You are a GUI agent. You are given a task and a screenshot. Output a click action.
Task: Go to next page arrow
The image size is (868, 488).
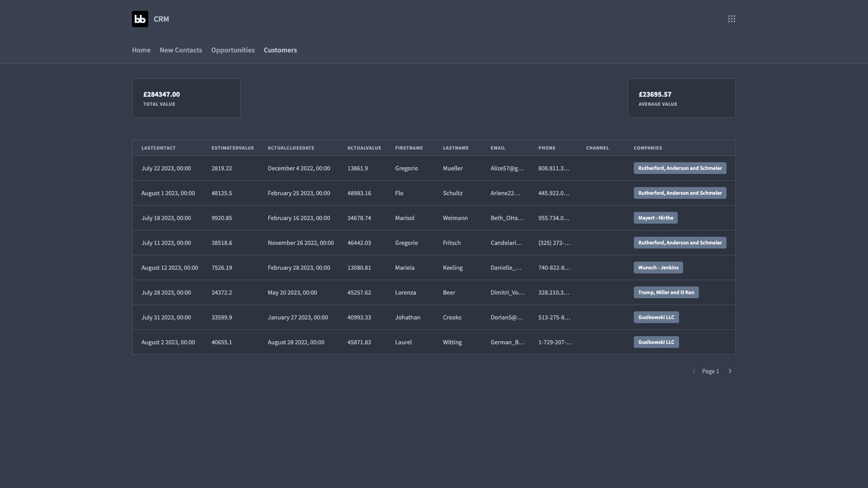(730, 371)
